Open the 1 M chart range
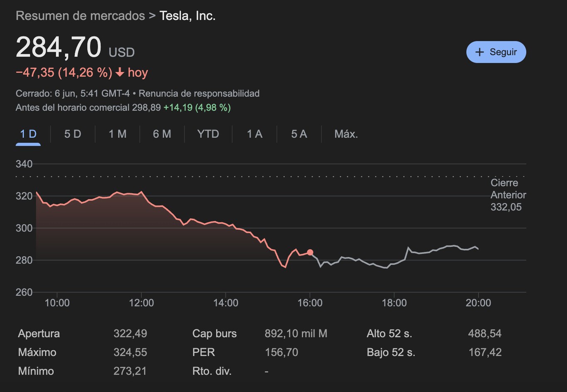This screenshot has width=567, height=392. [x=117, y=134]
